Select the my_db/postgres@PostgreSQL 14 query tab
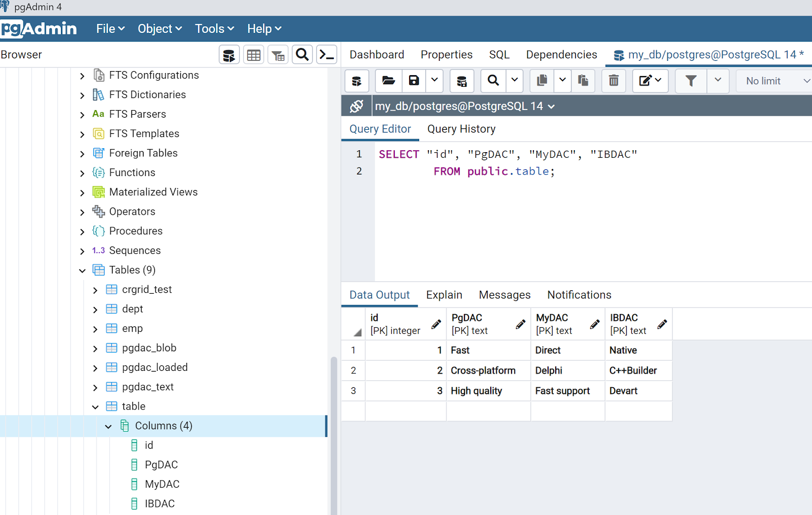The image size is (812, 515). pyautogui.click(x=708, y=55)
